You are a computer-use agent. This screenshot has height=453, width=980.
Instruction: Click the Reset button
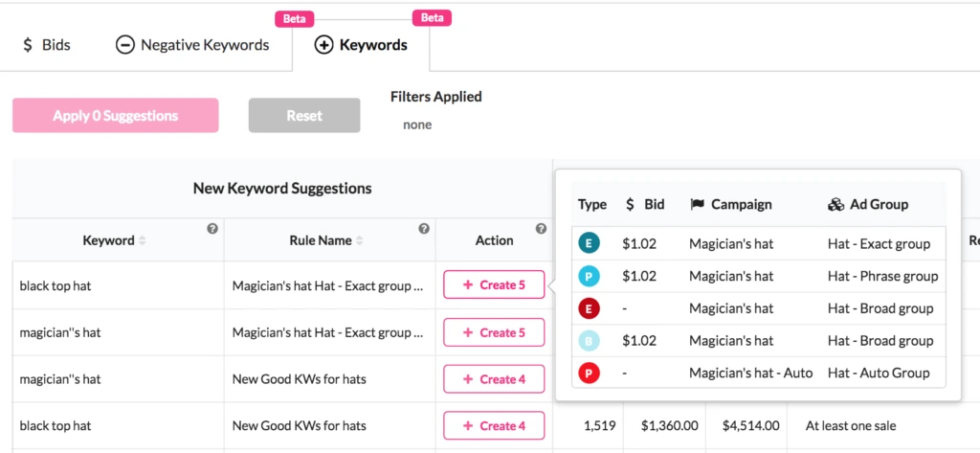[304, 116]
